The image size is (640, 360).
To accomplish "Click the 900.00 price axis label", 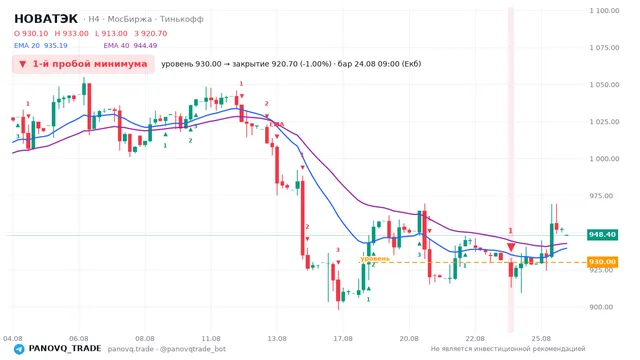I will (601, 307).
